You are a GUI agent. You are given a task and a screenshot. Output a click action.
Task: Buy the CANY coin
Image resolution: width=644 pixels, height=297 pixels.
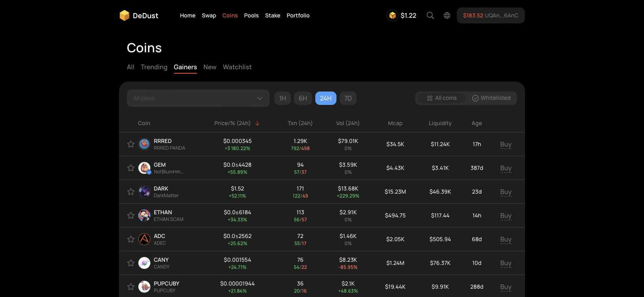pos(506,263)
